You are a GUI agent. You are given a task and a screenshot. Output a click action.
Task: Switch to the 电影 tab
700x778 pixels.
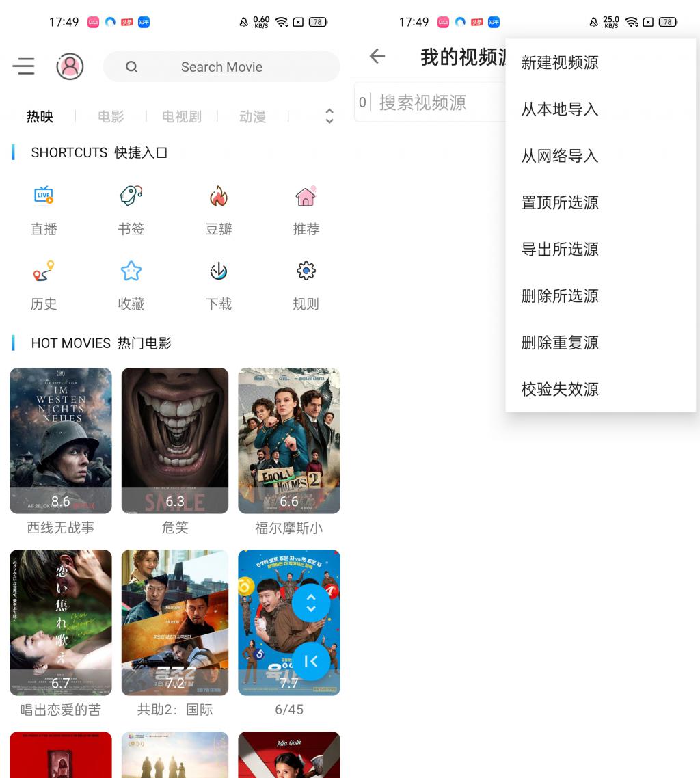tap(111, 117)
